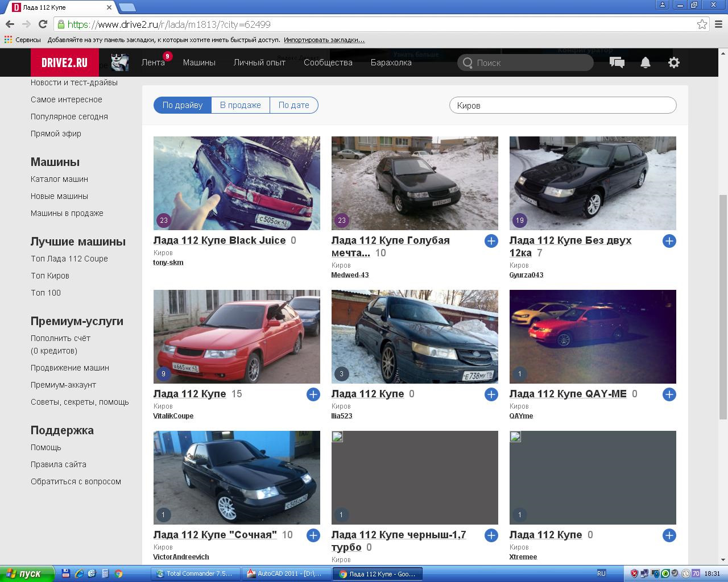This screenshot has width=728, height=582.
Task: Follow Xtremee's Лада 112 Купе with plus icon
Action: point(669,535)
